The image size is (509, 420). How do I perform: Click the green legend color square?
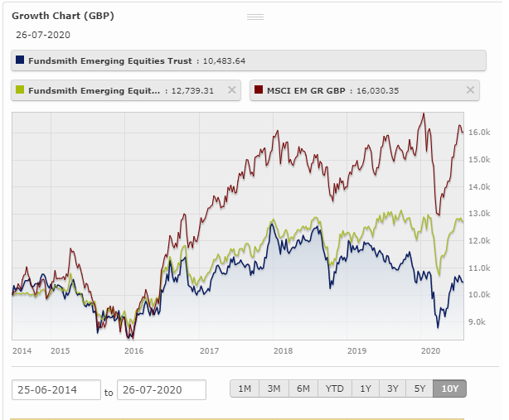[20, 89]
